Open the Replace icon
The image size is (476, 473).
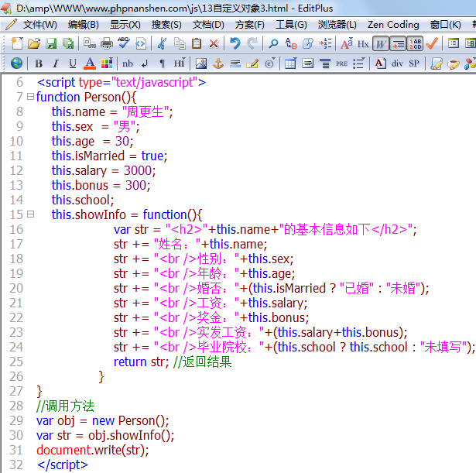[x=291, y=43]
